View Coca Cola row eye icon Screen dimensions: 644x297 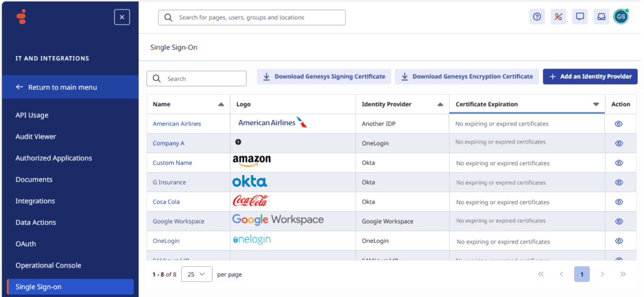[x=619, y=202]
